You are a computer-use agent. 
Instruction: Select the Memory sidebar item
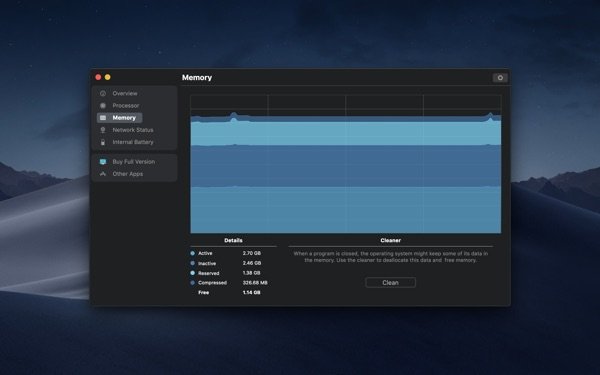tap(119, 118)
